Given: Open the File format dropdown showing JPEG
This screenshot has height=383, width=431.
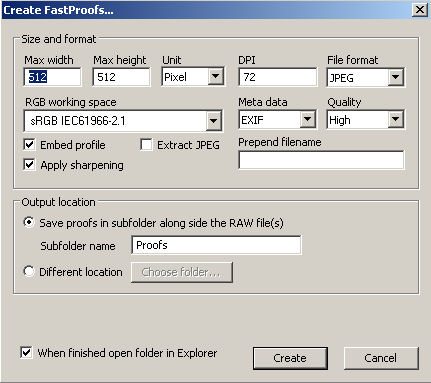Looking at the screenshot, I should point(366,77).
